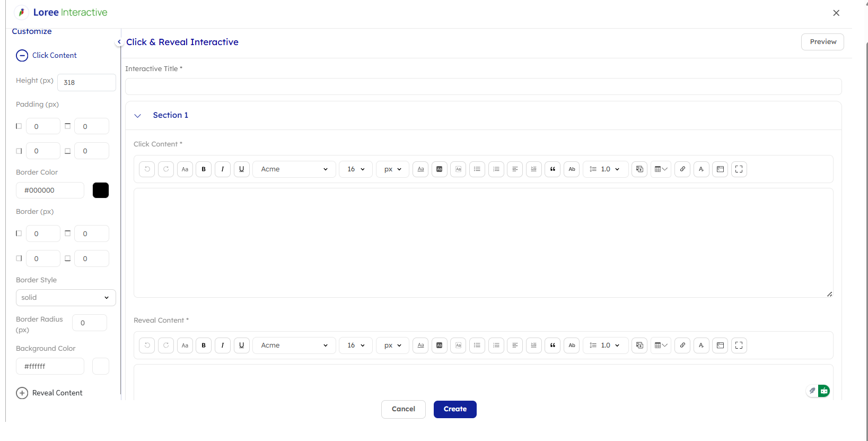Focus the Interactive Title input field

click(483, 87)
